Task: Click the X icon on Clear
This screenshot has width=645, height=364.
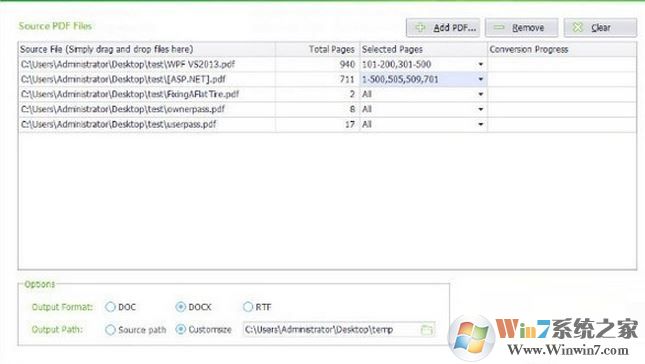Action: point(578,28)
